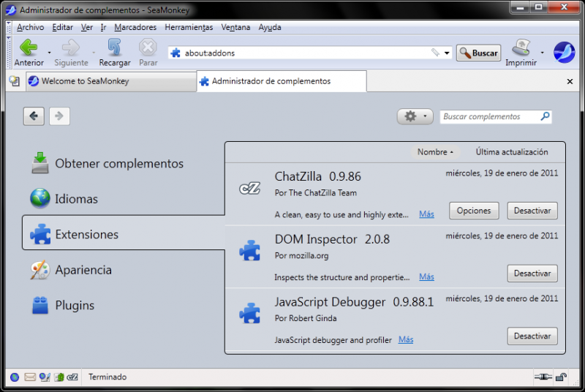The image size is (585, 392).
Task: Click the toolbar grippy next to Archivo
Action: [9, 27]
